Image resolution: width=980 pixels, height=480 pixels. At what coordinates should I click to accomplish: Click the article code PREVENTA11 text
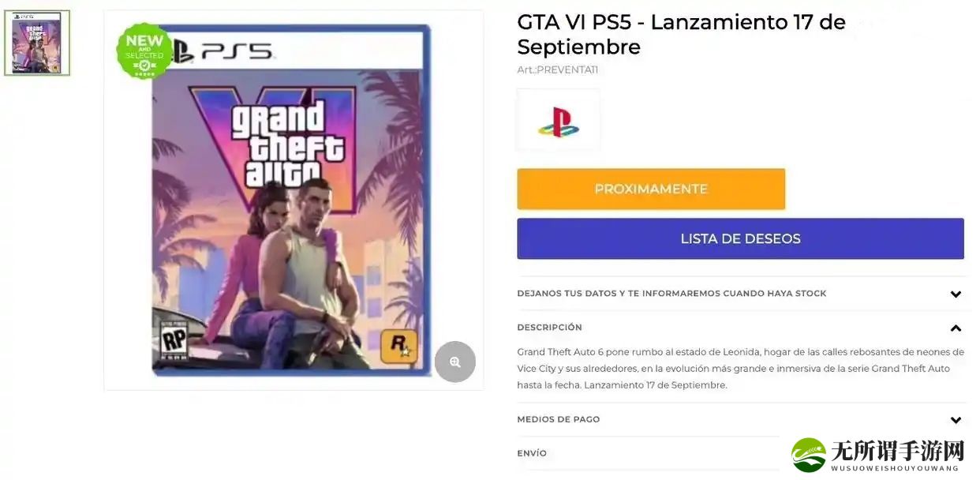click(557, 69)
